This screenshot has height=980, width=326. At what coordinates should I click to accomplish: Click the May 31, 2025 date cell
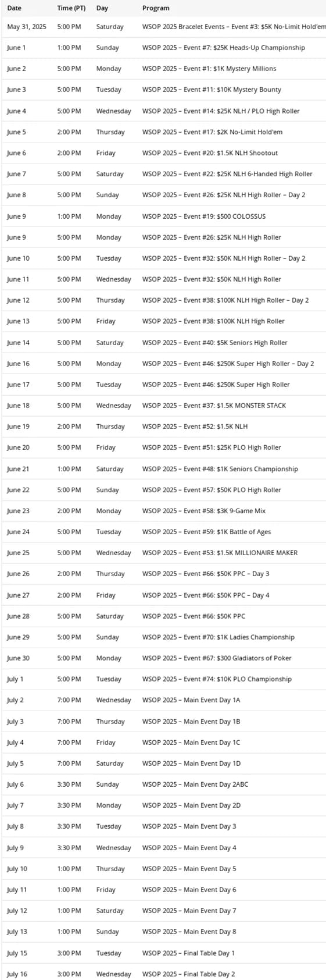coord(27,27)
